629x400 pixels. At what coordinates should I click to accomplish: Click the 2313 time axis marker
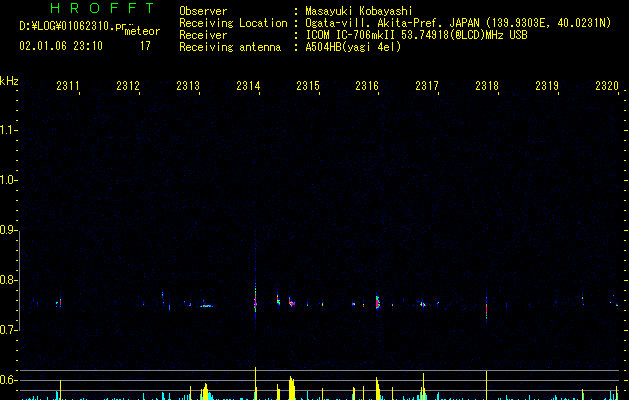[x=188, y=86]
